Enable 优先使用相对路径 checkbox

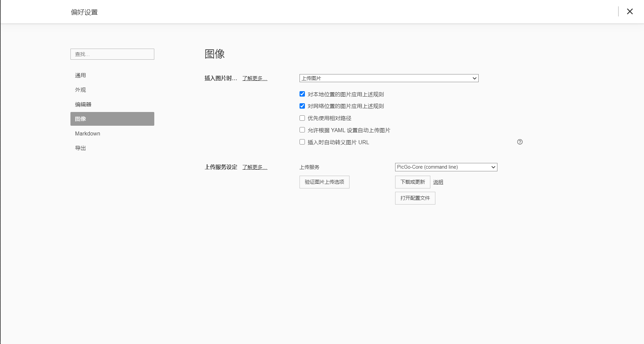tap(302, 118)
